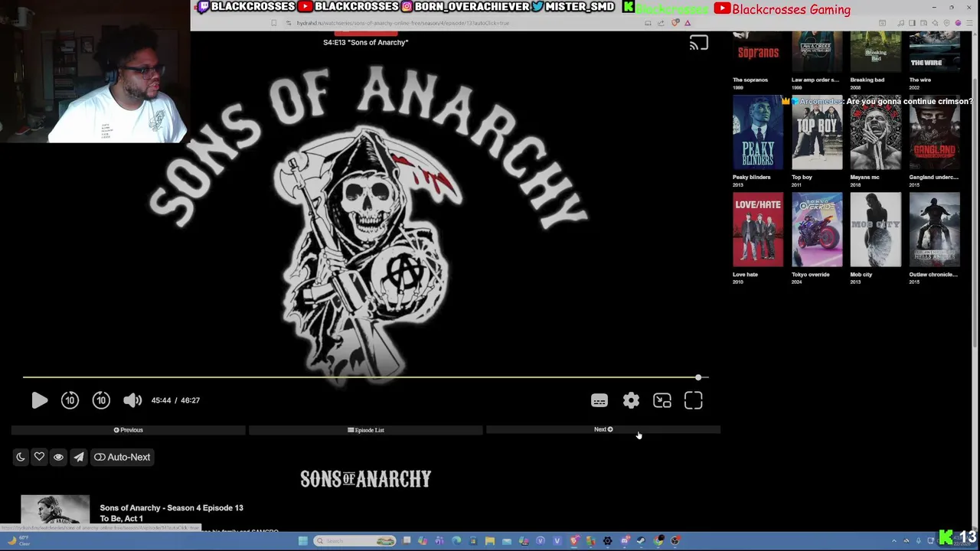980x551 pixels.
Task: Click the 'S4:E13 Sons of Anarchy' title text
Action: (366, 42)
